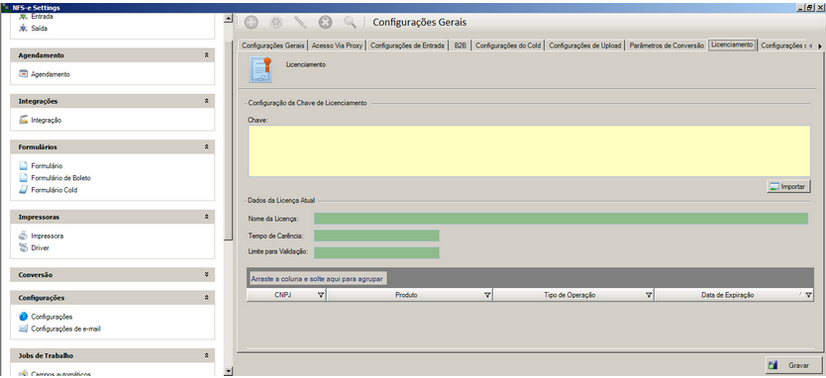Open Campos automáticos item
Image resolution: width=826 pixels, height=378 pixels.
pos(55,374)
